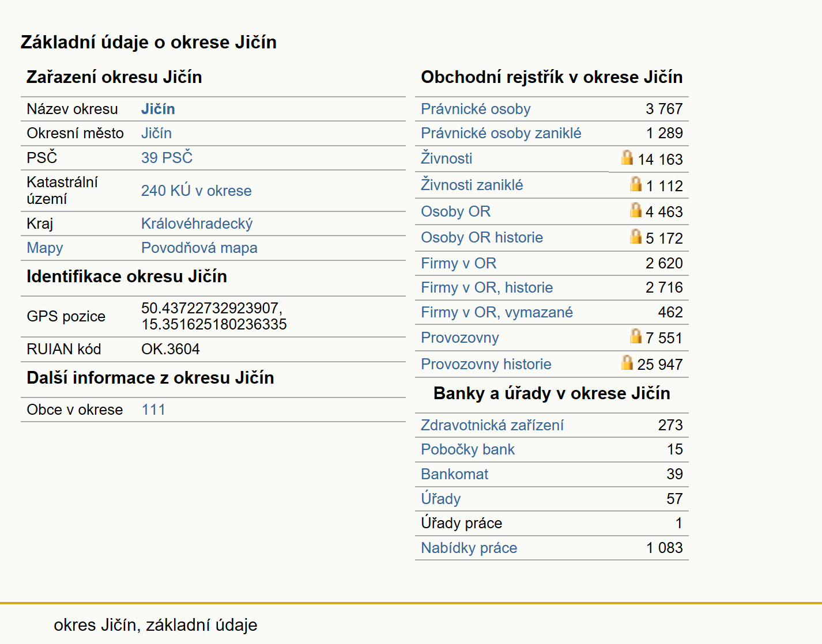
Task: Click the Firmy v OR, vymazané count 462
Action: pos(670,312)
